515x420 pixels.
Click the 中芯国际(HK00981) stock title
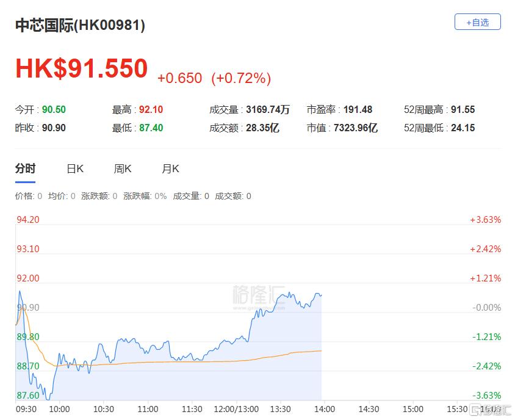tap(80, 25)
